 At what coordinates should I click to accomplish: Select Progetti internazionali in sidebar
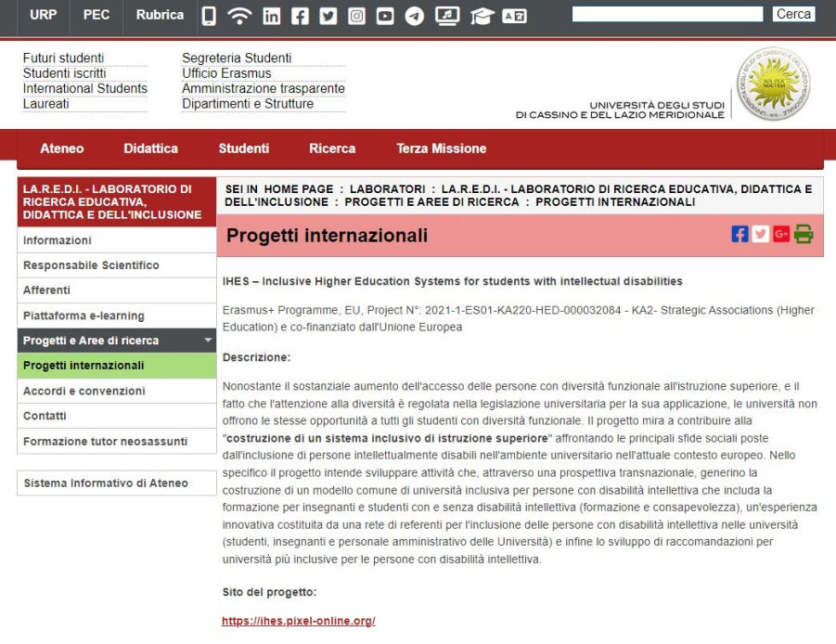coord(117,366)
